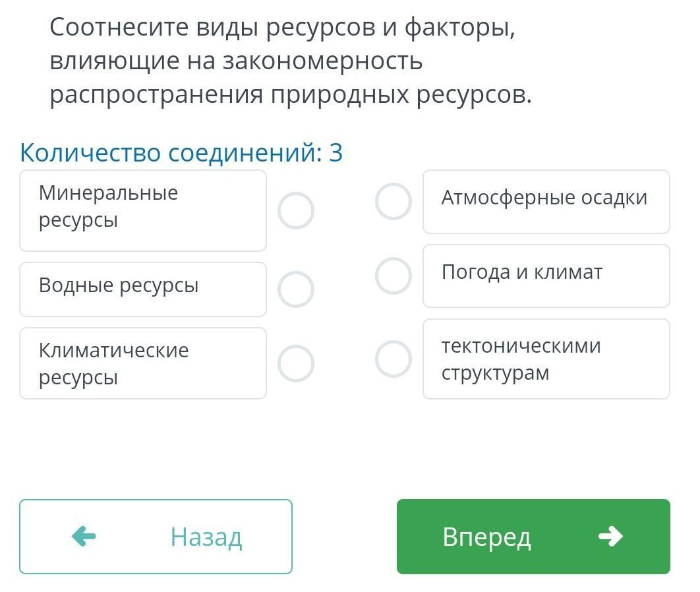Image resolution: width=700 pixels, height=592 pixels.
Task: Select the connector circle beside Климатические ресурсы
Action: (x=295, y=363)
